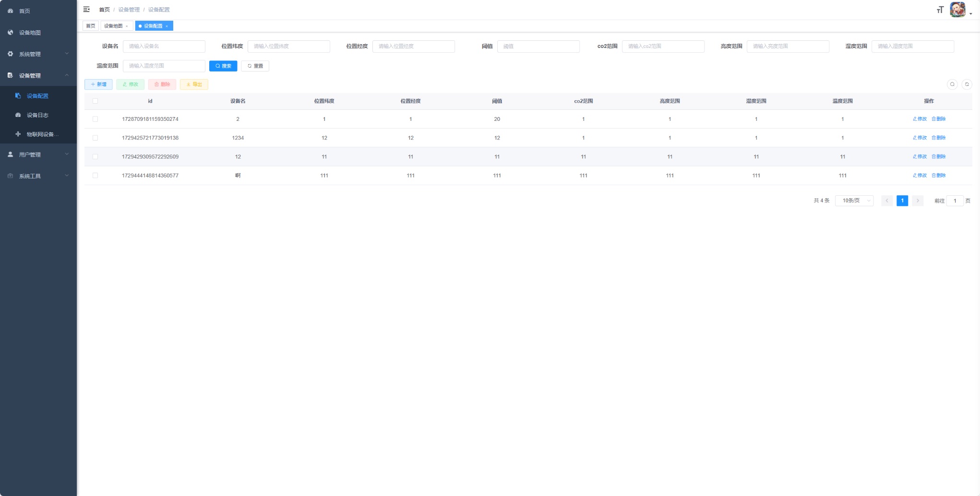
Task: Switch to the 设备地图 tab
Action: pos(113,25)
